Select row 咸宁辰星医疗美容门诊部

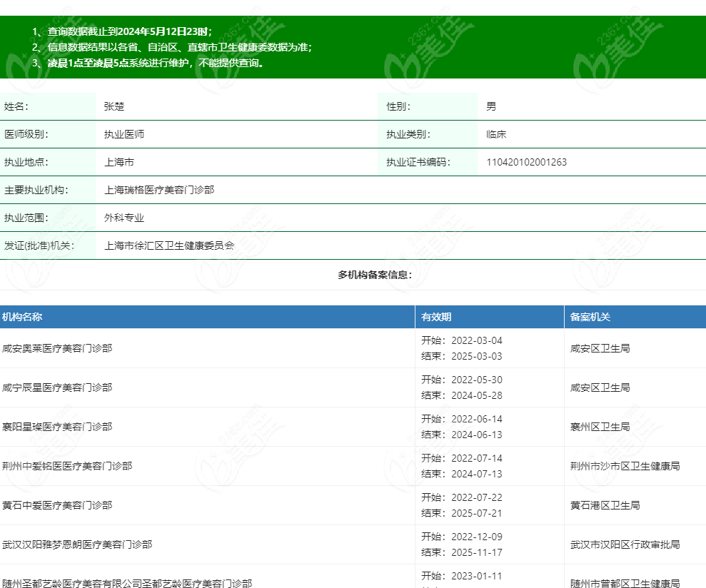click(x=353, y=387)
